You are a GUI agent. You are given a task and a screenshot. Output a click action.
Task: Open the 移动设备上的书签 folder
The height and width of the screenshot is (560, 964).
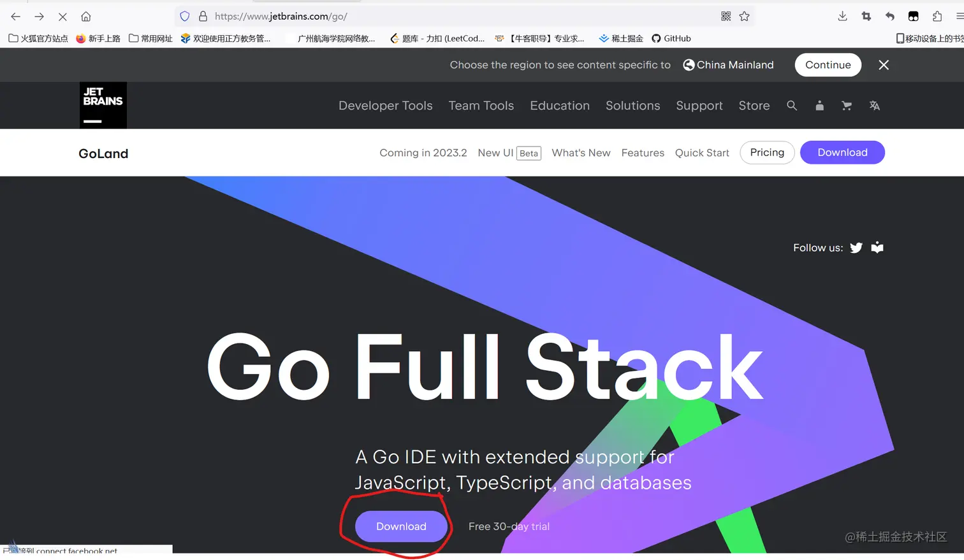tap(930, 38)
